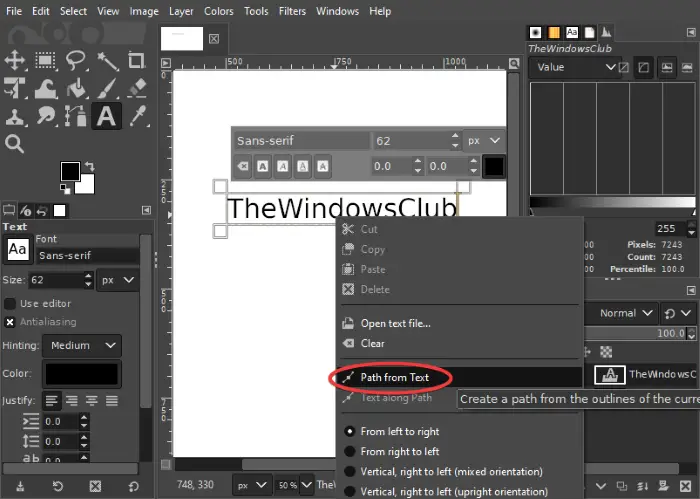Screen dimensions: 700x499
Task: Select the Eraser tool
Action: (137, 88)
